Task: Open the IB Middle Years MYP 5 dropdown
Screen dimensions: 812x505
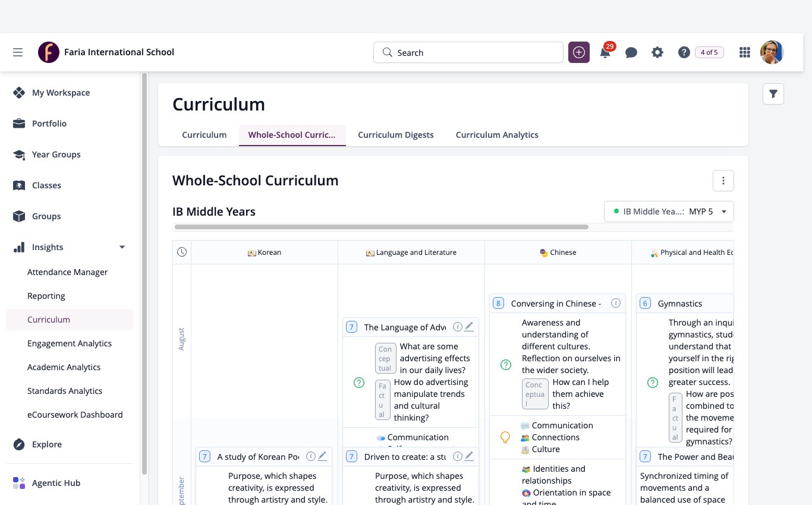Action: (669, 212)
